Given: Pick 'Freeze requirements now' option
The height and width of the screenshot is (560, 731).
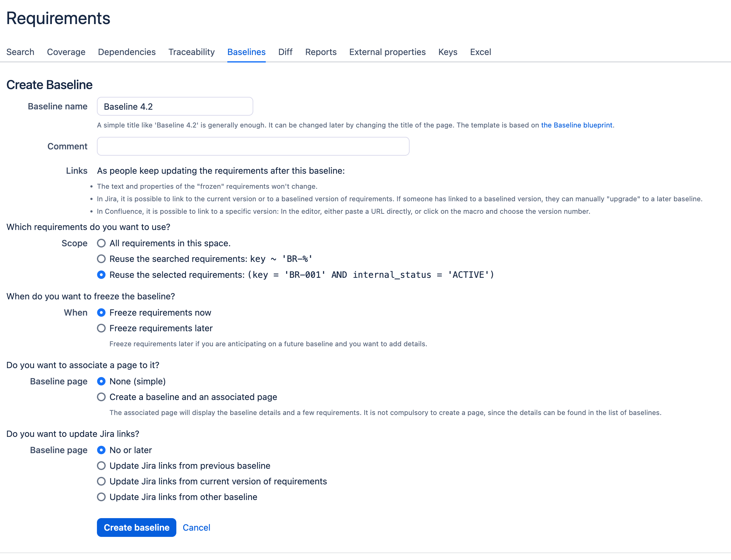Looking at the screenshot, I should pos(101,313).
